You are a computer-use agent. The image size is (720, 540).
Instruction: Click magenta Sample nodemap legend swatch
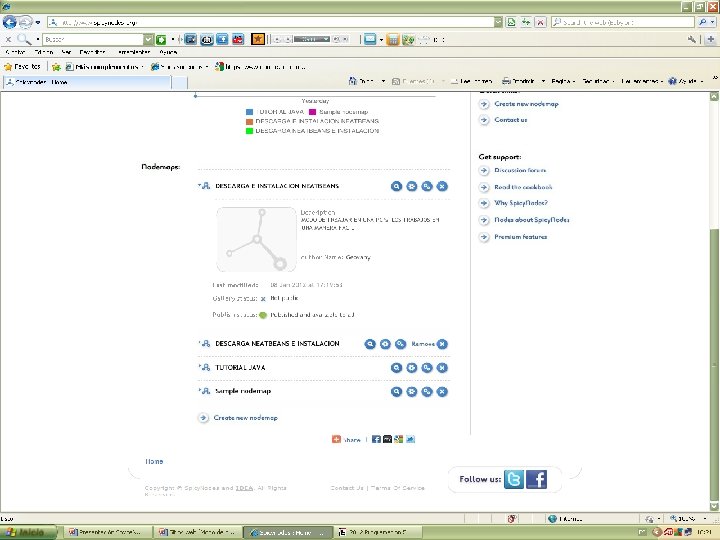pos(312,112)
